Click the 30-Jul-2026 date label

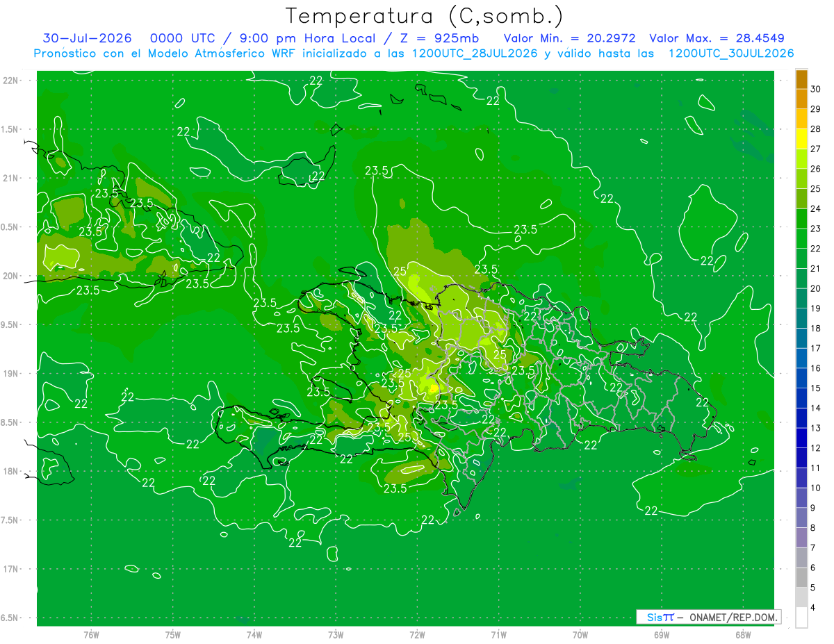(88, 38)
